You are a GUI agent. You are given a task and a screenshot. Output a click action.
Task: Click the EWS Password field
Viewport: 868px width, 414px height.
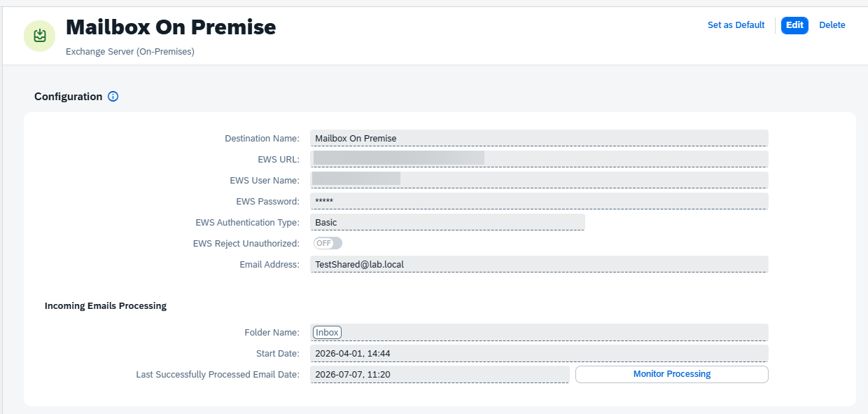(539, 201)
